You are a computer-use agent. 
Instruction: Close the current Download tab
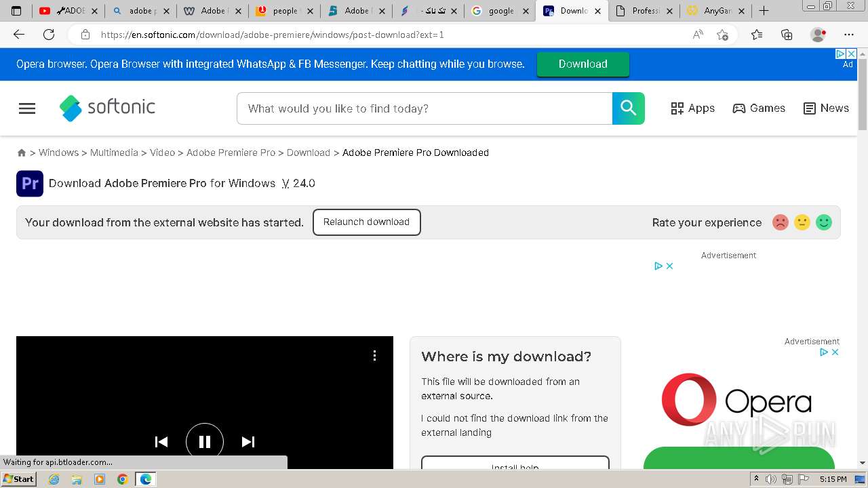597,11
